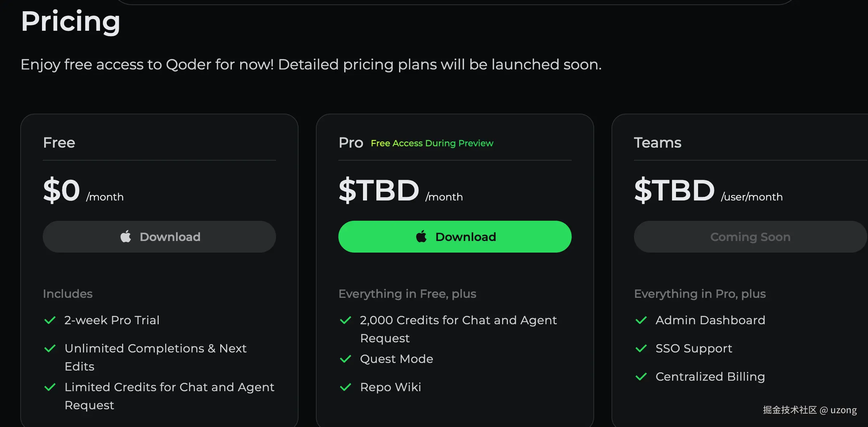
Task: Select the Teams plan title
Action: [x=658, y=143]
